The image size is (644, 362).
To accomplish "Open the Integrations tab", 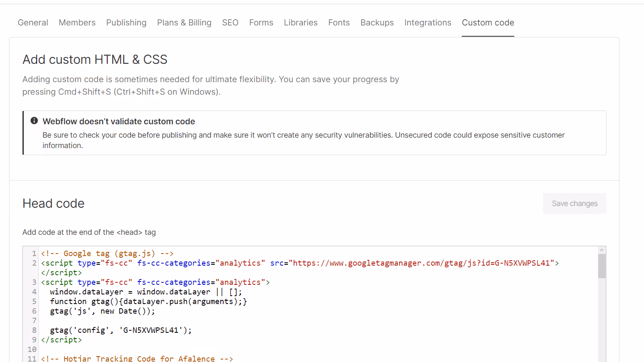I will pyautogui.click(x=428, y=23).
